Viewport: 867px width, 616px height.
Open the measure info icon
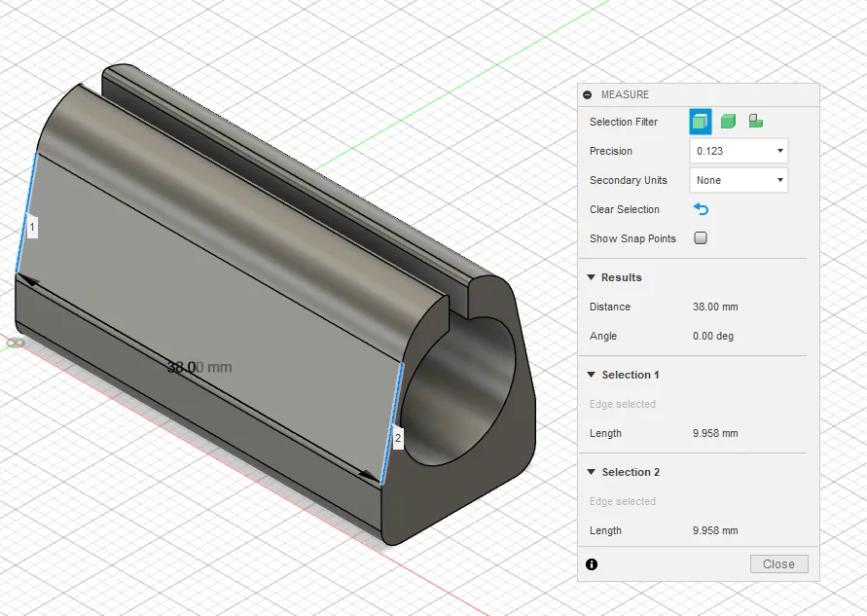[591, 564]
